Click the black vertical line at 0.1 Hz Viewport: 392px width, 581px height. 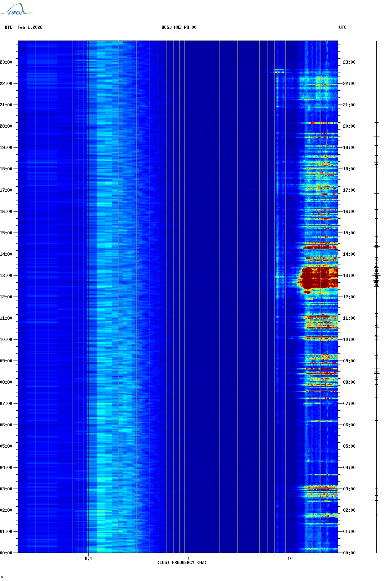pos(88,284)
